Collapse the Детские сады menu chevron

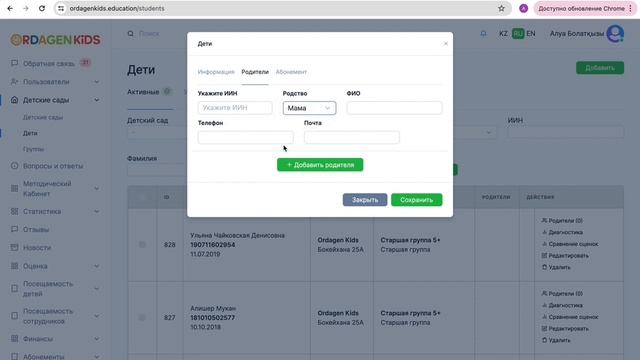(97, 100)
